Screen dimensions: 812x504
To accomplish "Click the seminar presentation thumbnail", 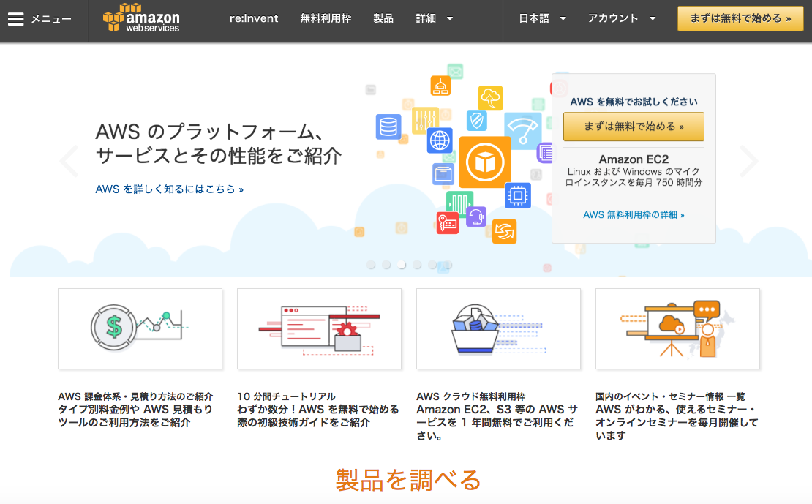I will (x=678, y=329).
